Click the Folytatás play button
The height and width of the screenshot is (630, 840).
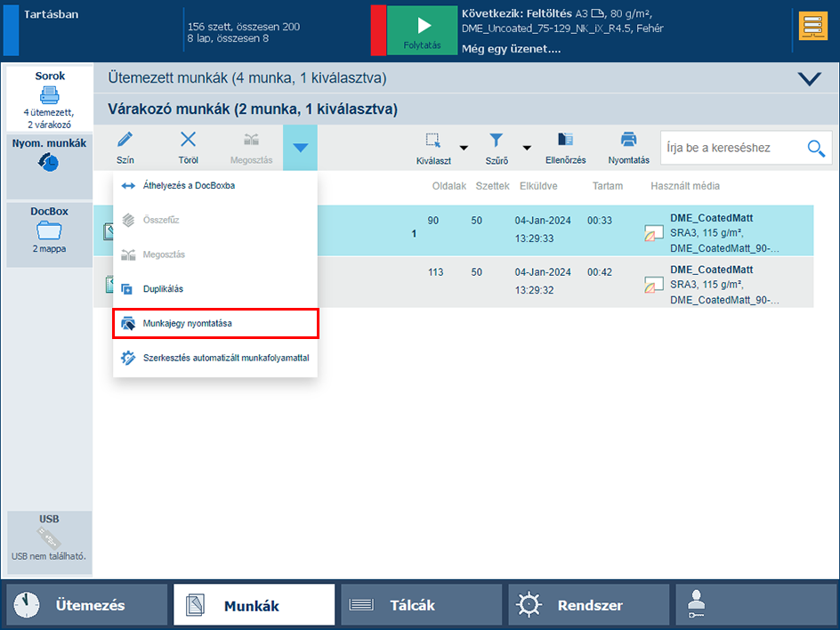422,30
